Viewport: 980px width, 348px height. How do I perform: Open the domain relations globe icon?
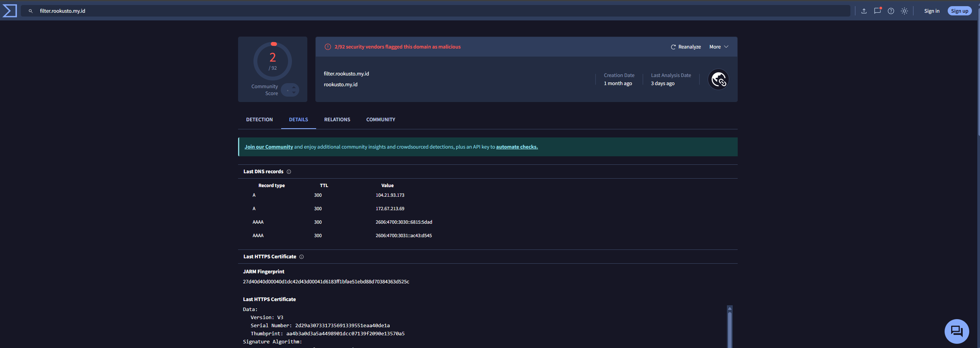click(718, 79)
